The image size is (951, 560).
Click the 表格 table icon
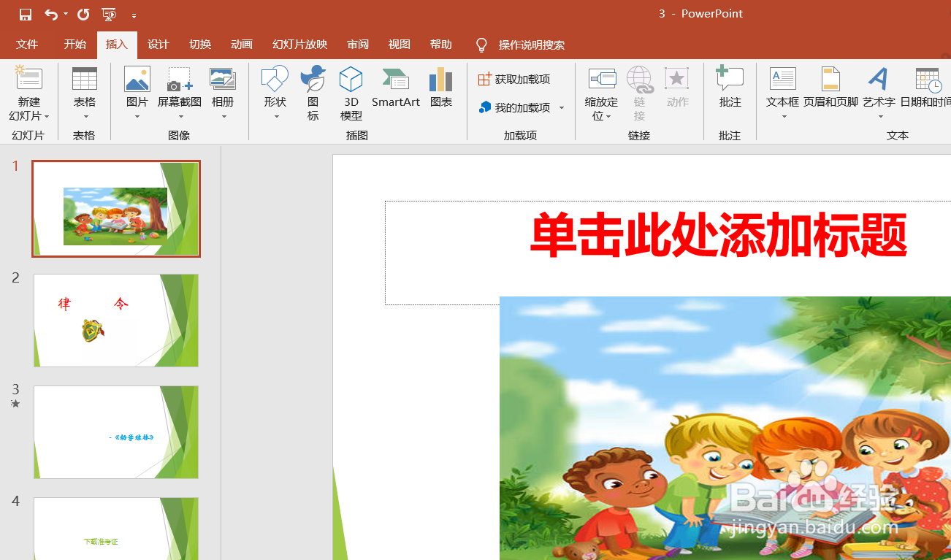[85, 78]
